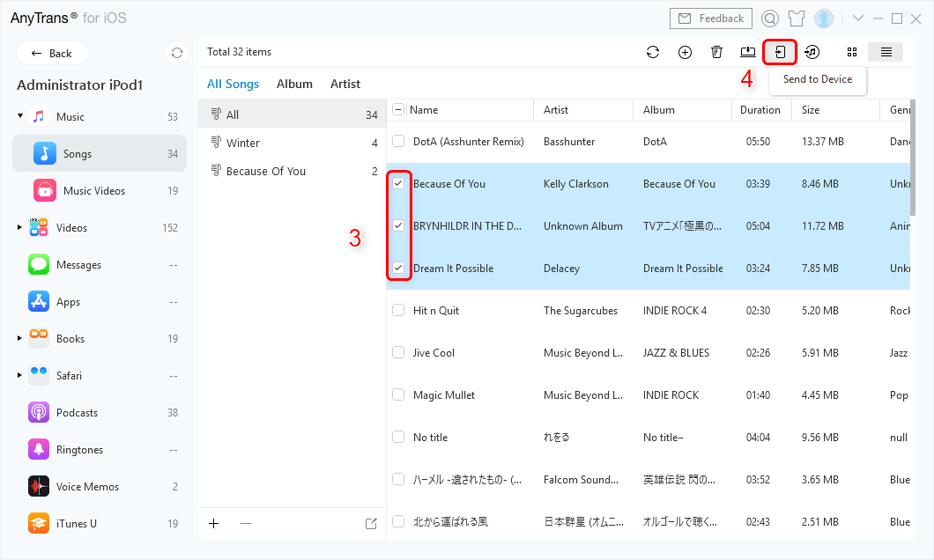
Task: Click the INDIE ROCK 4 album cell
Action: (675, 311)
